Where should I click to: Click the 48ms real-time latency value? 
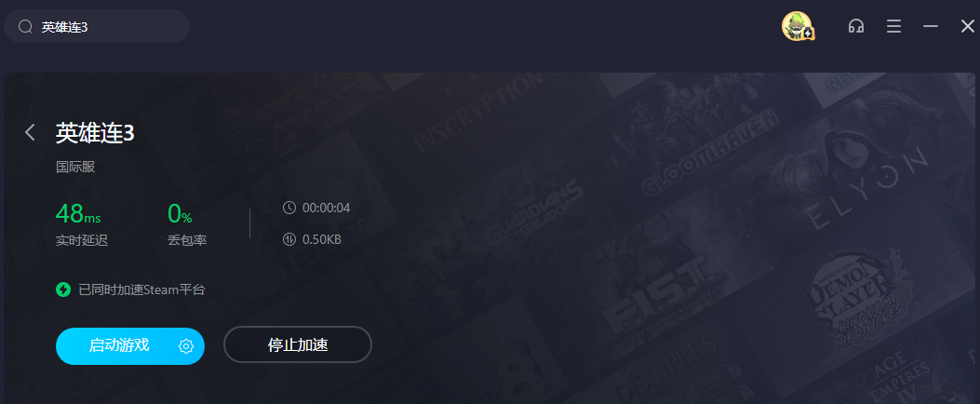point(78,214)
